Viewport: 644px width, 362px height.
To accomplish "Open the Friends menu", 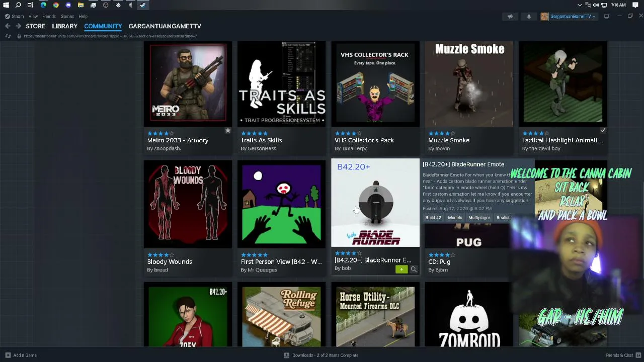I will click(49, 17).
